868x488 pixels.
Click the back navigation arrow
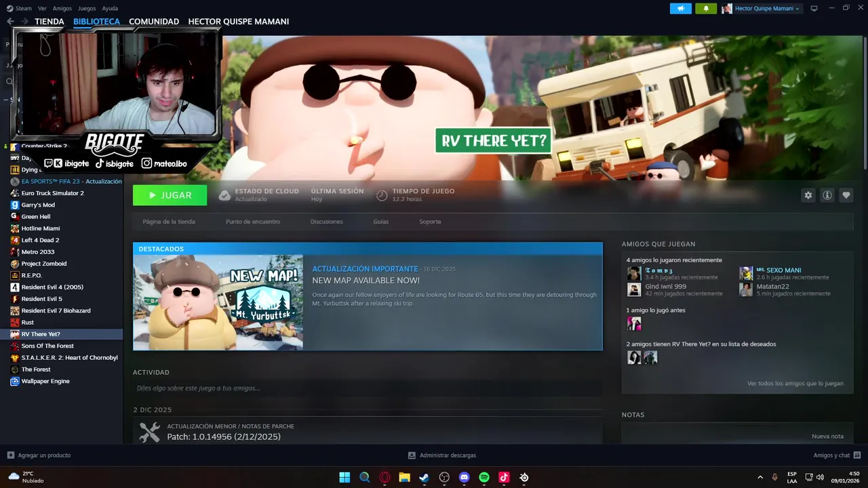tap(10, 22)
